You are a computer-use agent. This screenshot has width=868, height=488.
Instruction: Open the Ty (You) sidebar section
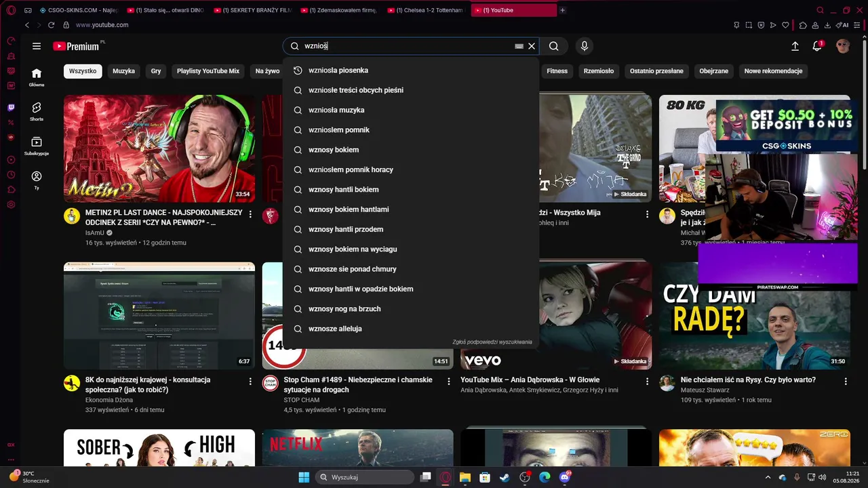[37, 180]
